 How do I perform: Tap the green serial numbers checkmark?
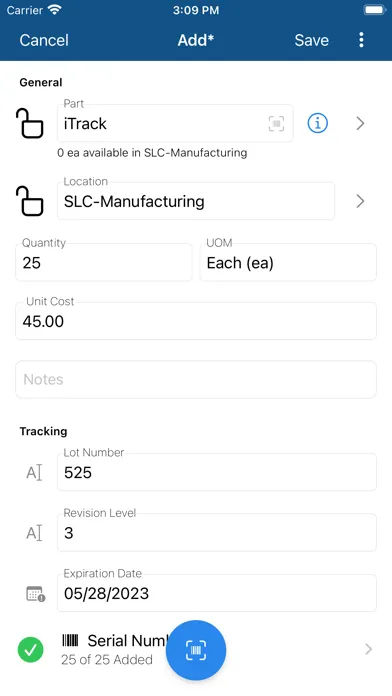tap(31, 650)
